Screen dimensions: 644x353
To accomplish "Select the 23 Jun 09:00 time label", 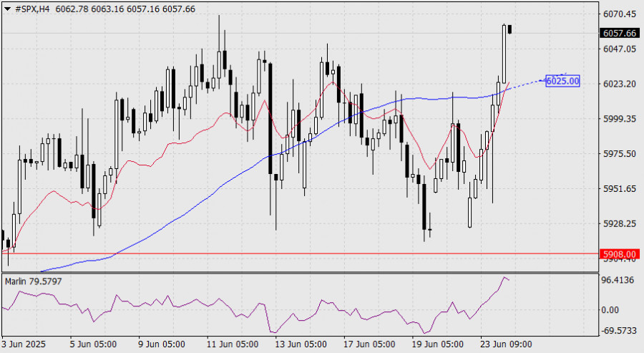I will [506, 344].
